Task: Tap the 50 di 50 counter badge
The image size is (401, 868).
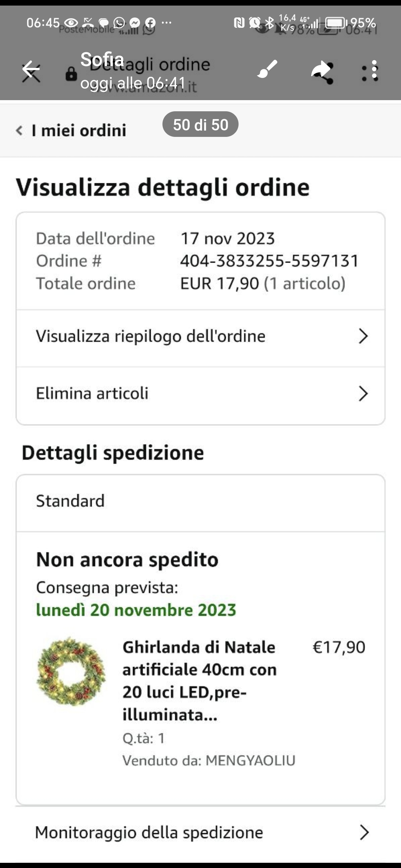Action: tap(200, 125)
